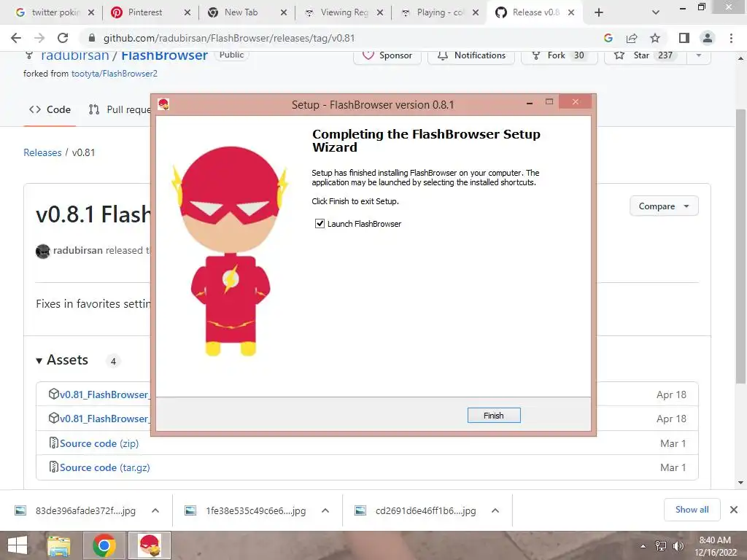Download Source code (zip)
Image resolution: width=747 pixels, height=560 pixels.
[x=99, y=443]
